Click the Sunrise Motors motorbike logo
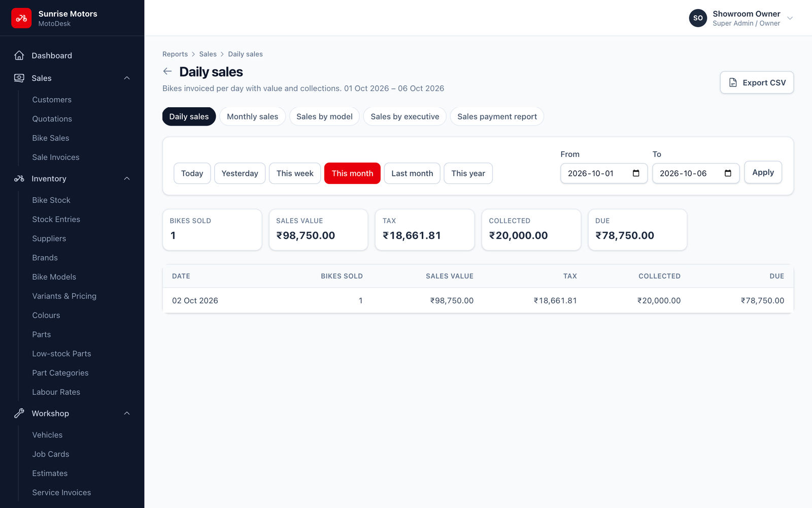 [x=21, y=18]
